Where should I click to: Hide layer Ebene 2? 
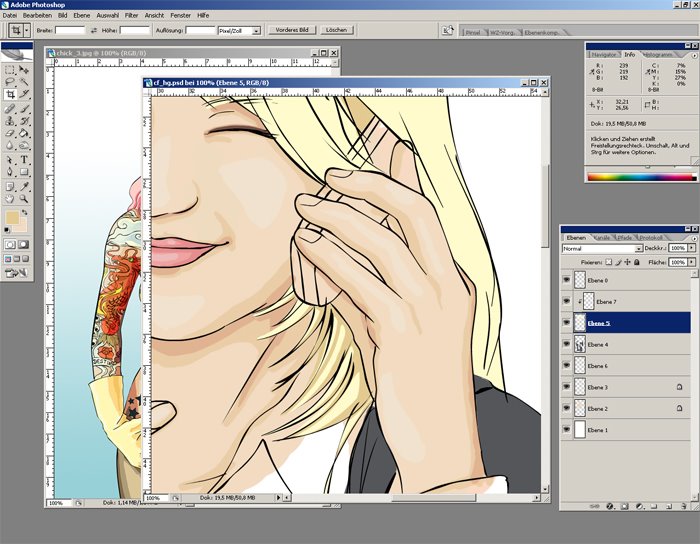click(x=567, y=408)
